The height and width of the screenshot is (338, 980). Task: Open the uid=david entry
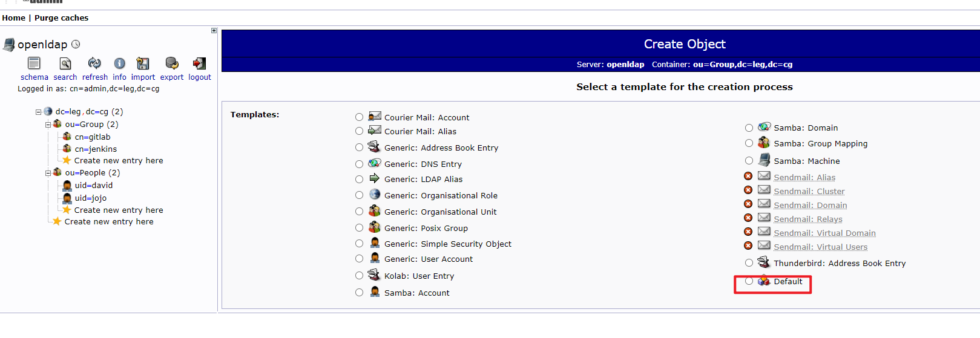click(93, 185)
